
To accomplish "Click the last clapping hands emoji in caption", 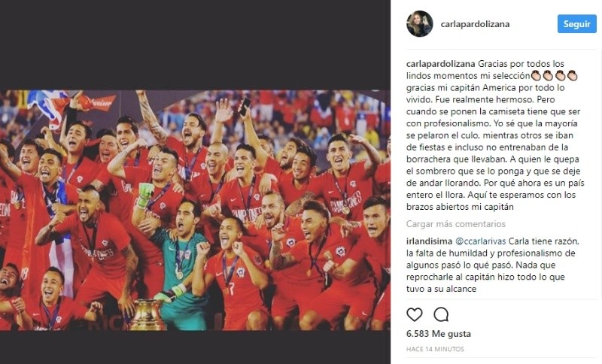I will point(572,75).
